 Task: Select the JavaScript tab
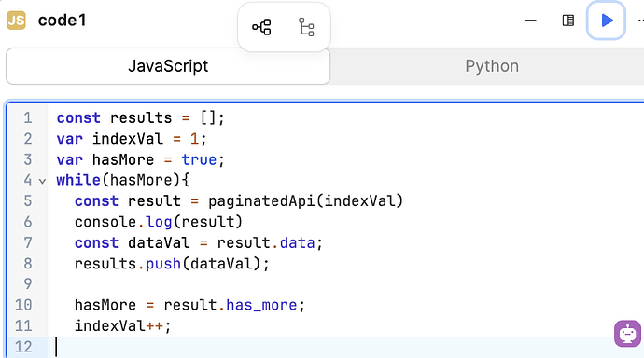168,66
